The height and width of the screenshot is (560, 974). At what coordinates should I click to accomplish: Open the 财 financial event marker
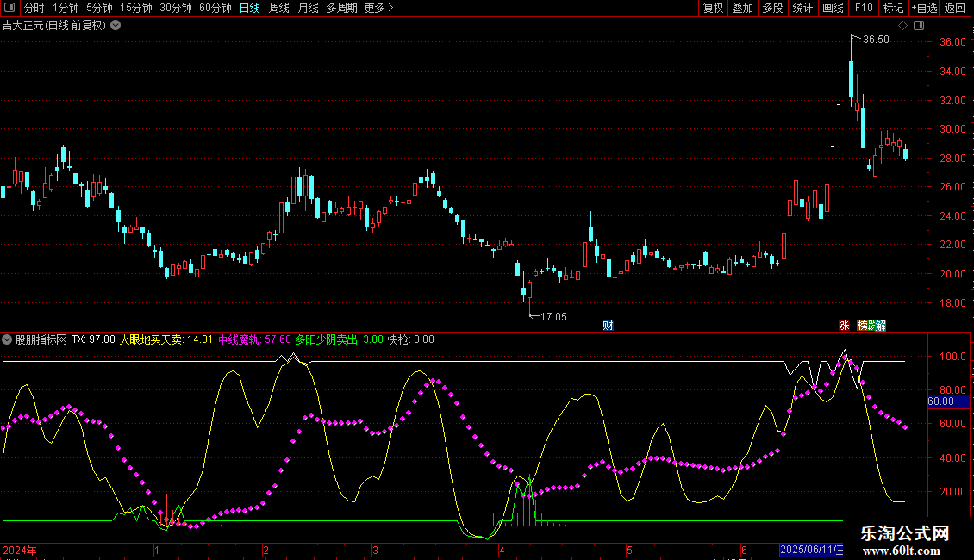(x=608, y=326)
